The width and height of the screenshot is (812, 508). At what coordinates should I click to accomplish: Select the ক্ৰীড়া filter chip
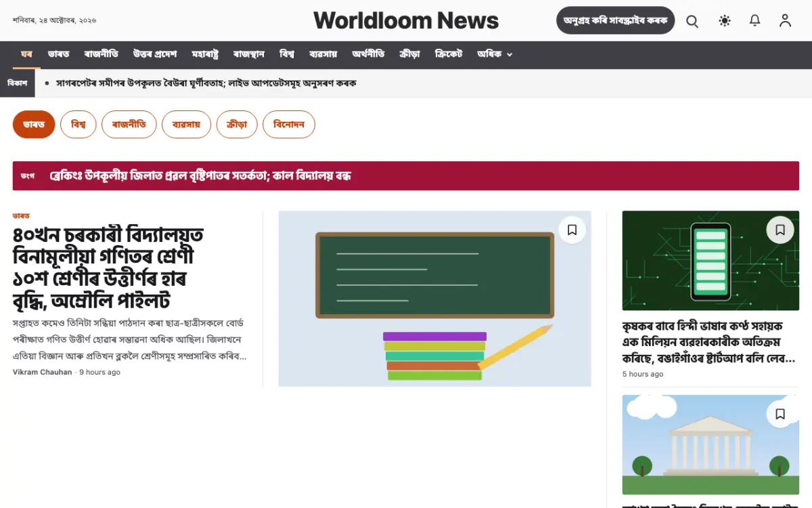pyautogui.click(x=237, y=125)
